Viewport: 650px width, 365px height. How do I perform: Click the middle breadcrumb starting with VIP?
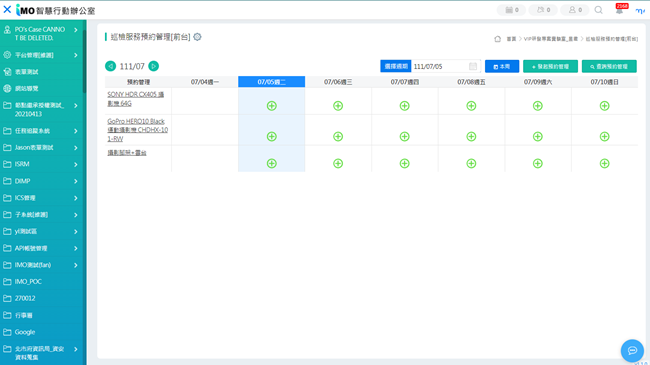point(551,39)
